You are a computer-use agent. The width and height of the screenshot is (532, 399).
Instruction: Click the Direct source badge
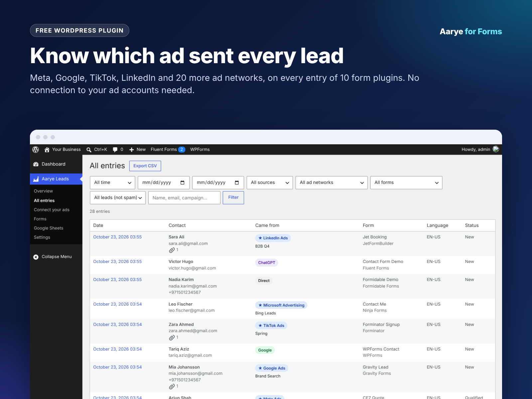(264, 281)
